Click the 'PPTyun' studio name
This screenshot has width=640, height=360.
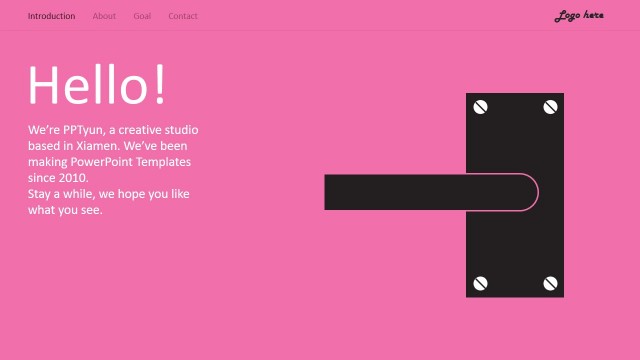pos(83,130)
